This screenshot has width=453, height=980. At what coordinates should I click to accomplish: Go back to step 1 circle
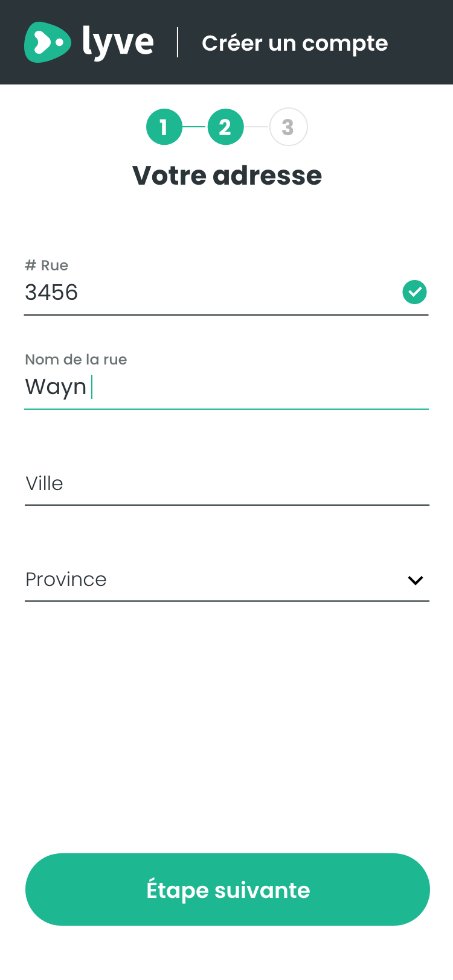click(x=164, y=127)
